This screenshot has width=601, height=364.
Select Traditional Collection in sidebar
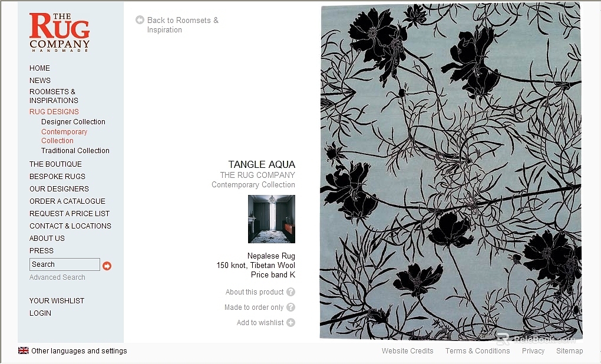coord(75,151)
